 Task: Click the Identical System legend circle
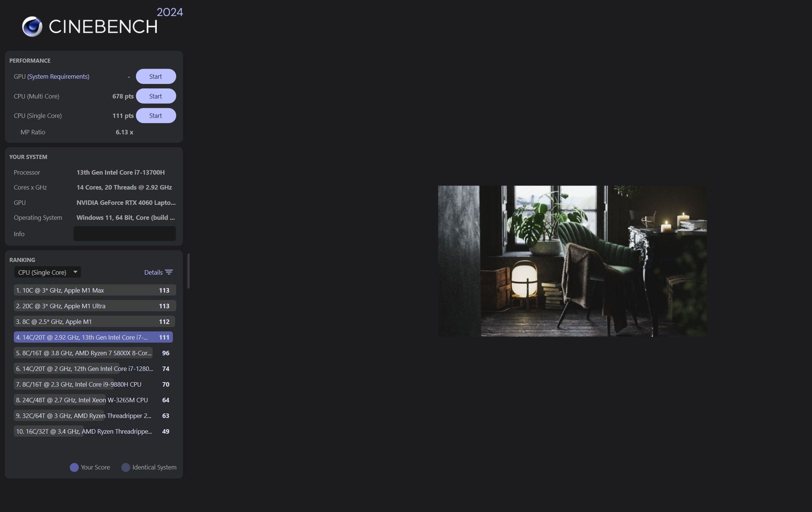(x=126, y=467)
